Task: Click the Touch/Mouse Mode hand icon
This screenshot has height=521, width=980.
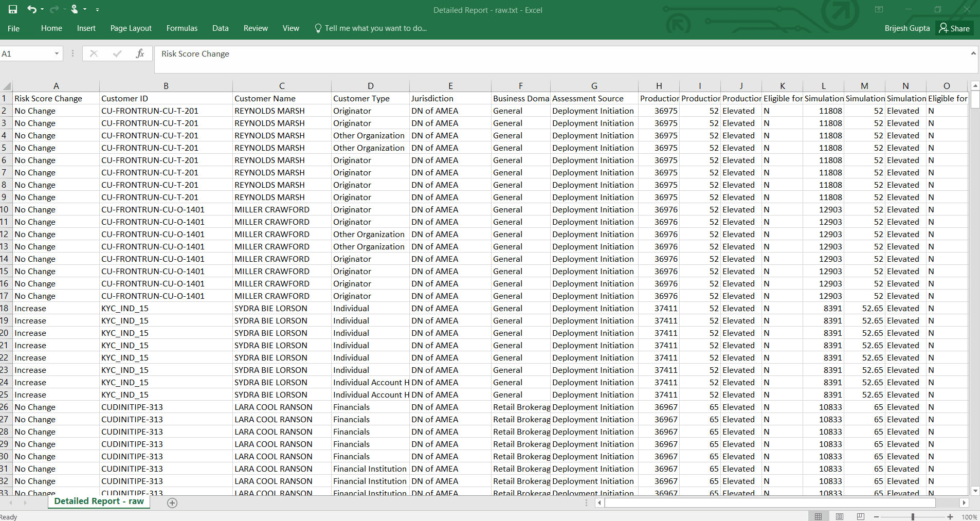Action: click(x=75, y=9)
